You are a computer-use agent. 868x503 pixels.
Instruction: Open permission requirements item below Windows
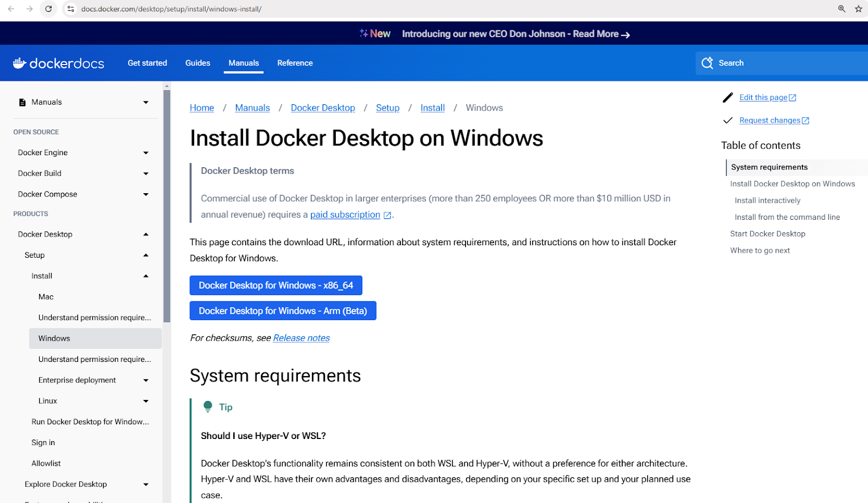pyautogui.click(x=95, y=359)
